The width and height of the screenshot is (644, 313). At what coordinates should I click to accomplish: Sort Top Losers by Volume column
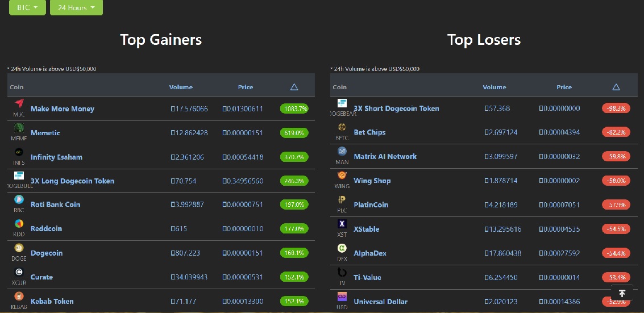pyautogui.click(x=495, y=87)
